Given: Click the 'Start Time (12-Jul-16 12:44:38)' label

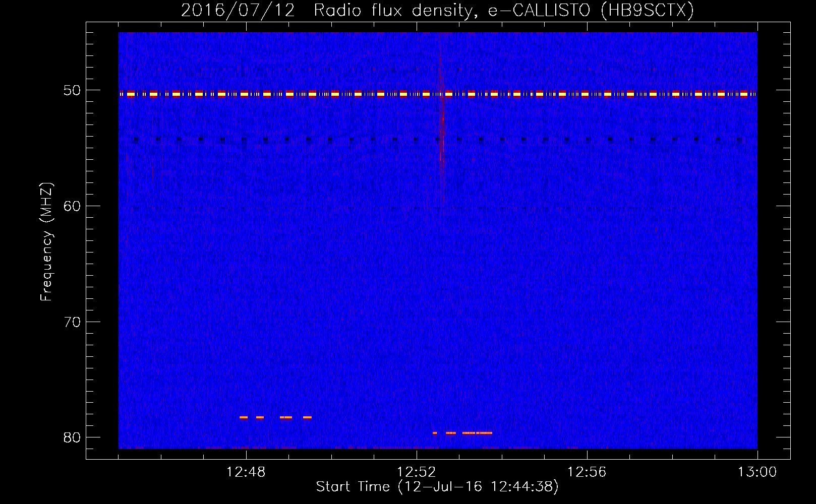Looking at the screenshot, I should [x=437, y=486].
